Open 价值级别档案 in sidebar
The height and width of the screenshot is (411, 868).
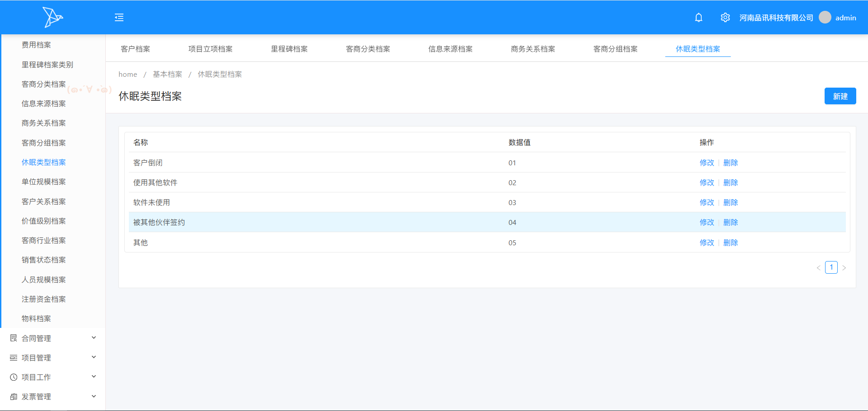click(x=44, y=221)
